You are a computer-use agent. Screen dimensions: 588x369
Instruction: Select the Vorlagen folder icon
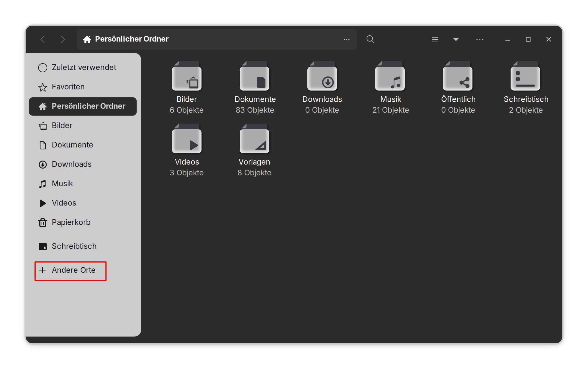[254, 139]
